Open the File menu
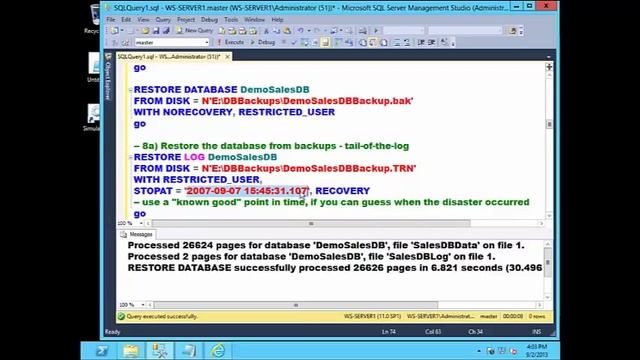Image resolution: width=640 pixels, height=360 pixels. [111, 19]
